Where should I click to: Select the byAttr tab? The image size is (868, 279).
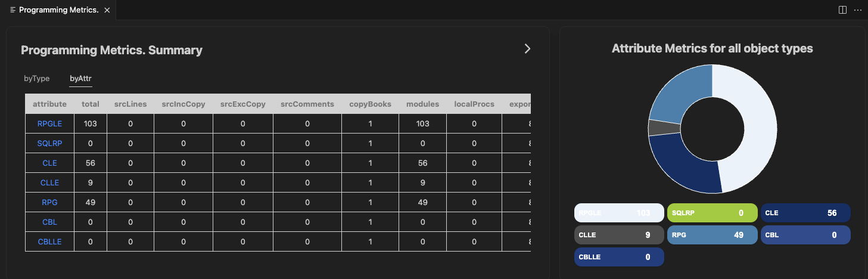point(80,78)
